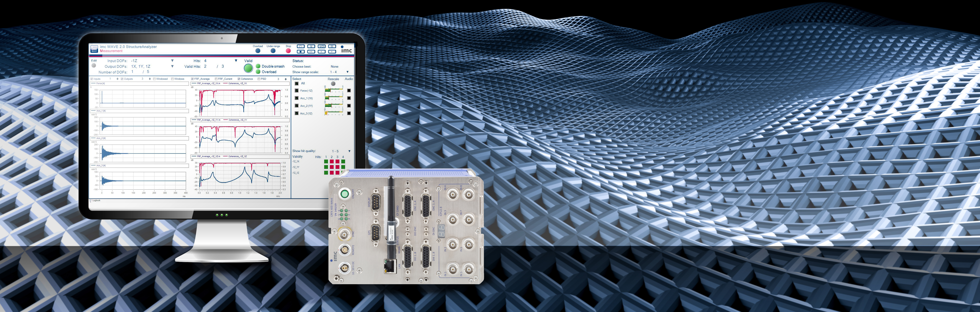The image size is (980, 312).
Task: Uncheck the Acc_2 (1Y) channel checkbox
Action: [x=297, y=106]
